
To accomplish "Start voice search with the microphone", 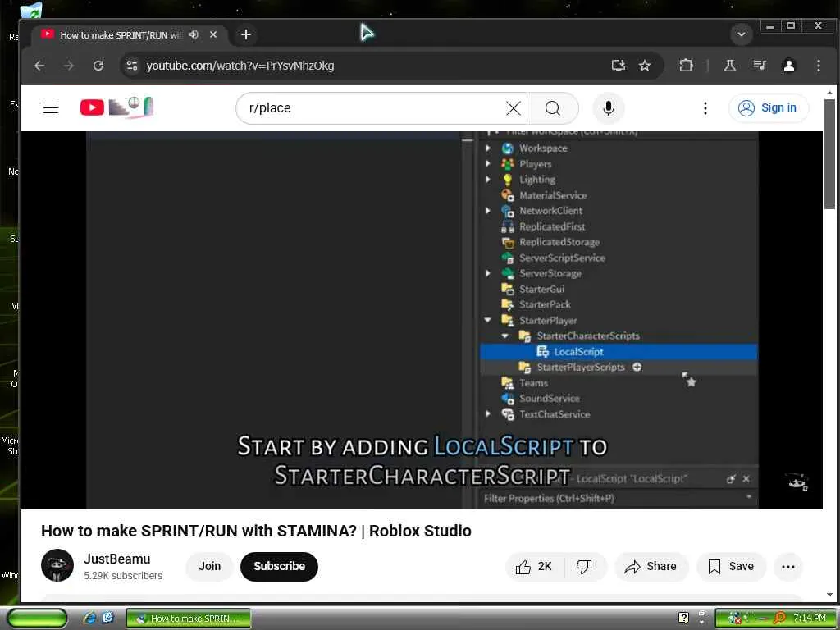I will click(608, 108).
